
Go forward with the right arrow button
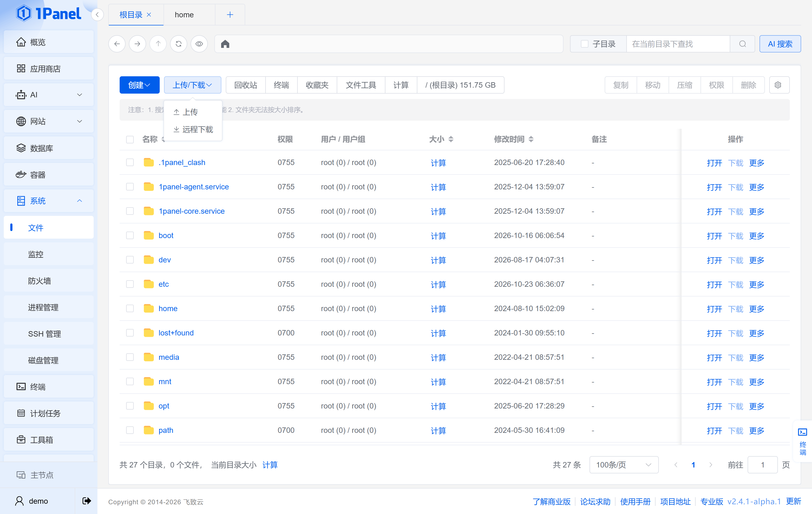coord(137,44)
